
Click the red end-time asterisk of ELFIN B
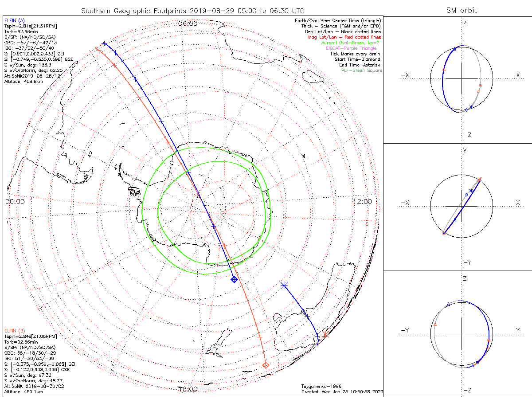click(326, 335)
